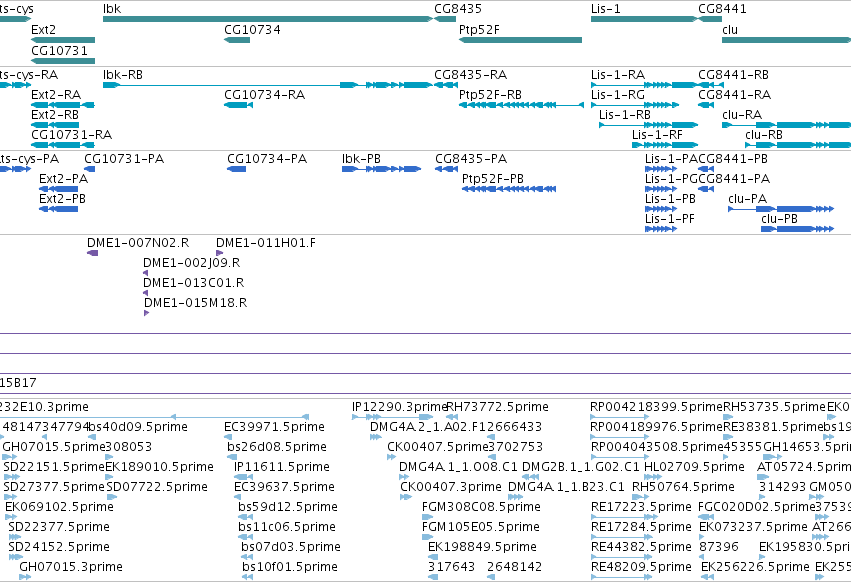Select the Lis-1-PF protein label

(670, 219)
